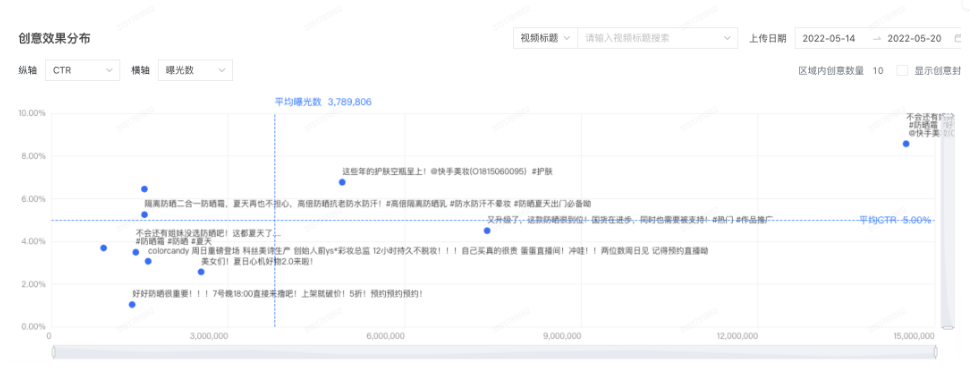Click the 上传日期 label
The height and width of the screenshot is (370, 970).
[x=768, y=38]
